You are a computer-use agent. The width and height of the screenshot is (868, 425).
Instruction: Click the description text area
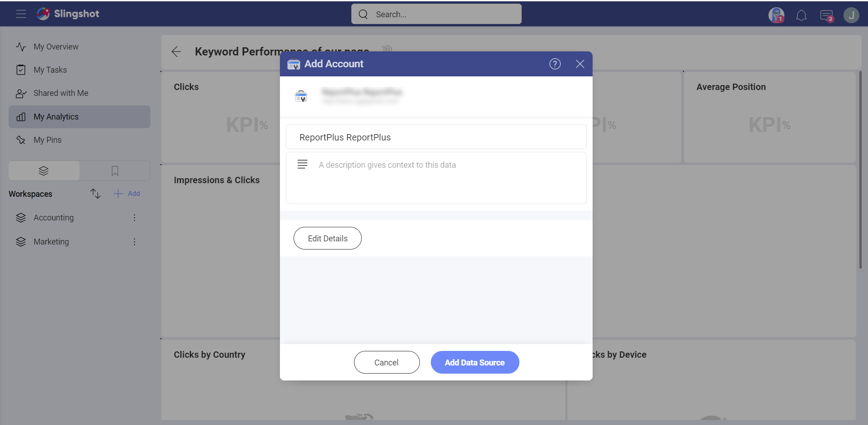coord(436,178)
